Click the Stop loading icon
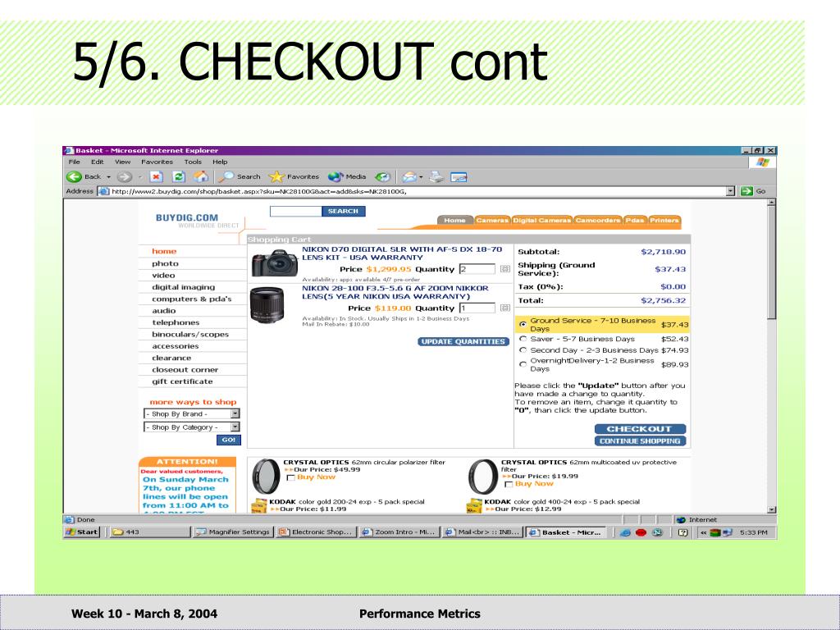Image resolution: width=840 pixels, height=630 pixels. (x=156, y=177)
